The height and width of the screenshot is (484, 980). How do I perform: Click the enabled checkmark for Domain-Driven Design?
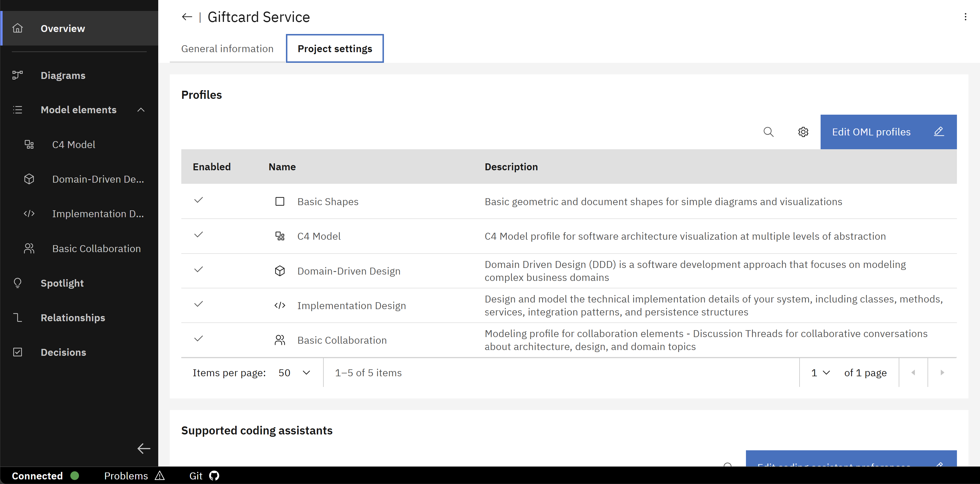point(199,269)
